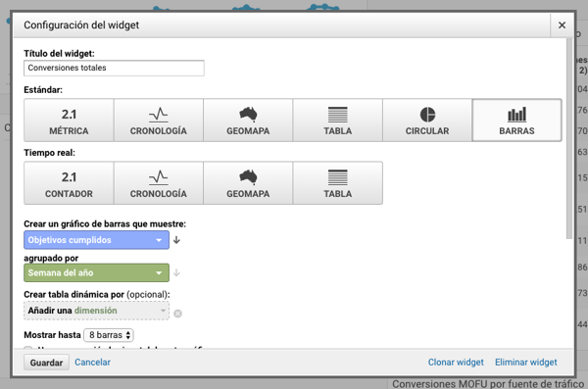Screen dimensions: 588x389
Task: Select the real-time Contador widget
Action: pyautogui.click(x=69, y=183)
